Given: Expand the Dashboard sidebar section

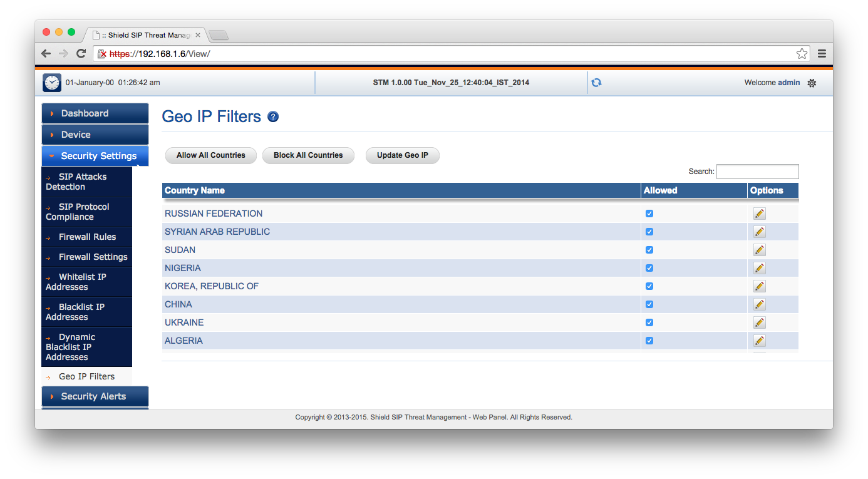Looking at the screenshot, I should (x=95, y=113).
